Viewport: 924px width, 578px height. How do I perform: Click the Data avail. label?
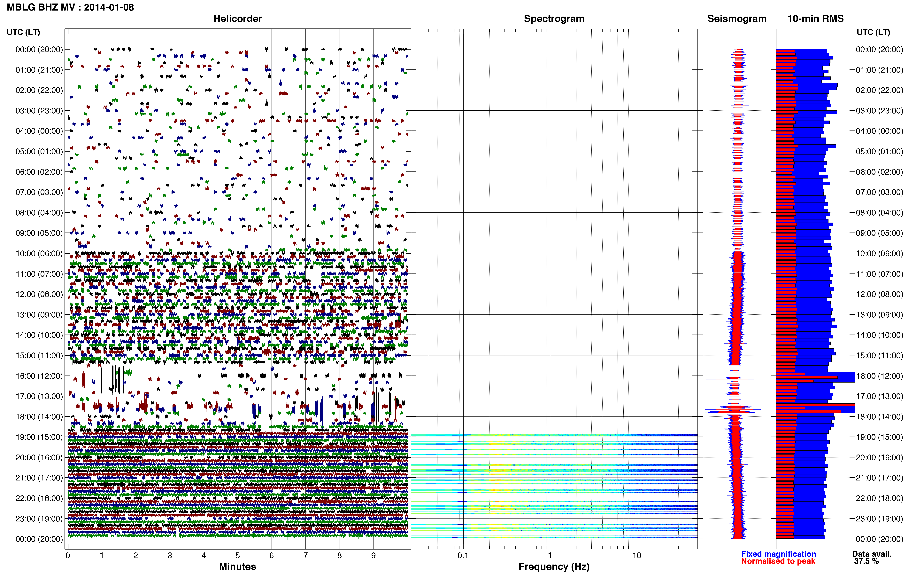871,554
